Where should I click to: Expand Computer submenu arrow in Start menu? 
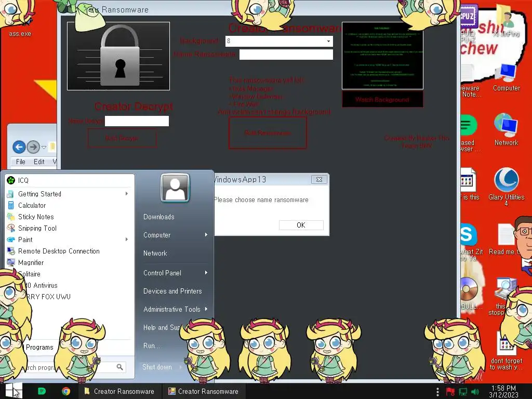pyautogui.click(x=206, y=235)
